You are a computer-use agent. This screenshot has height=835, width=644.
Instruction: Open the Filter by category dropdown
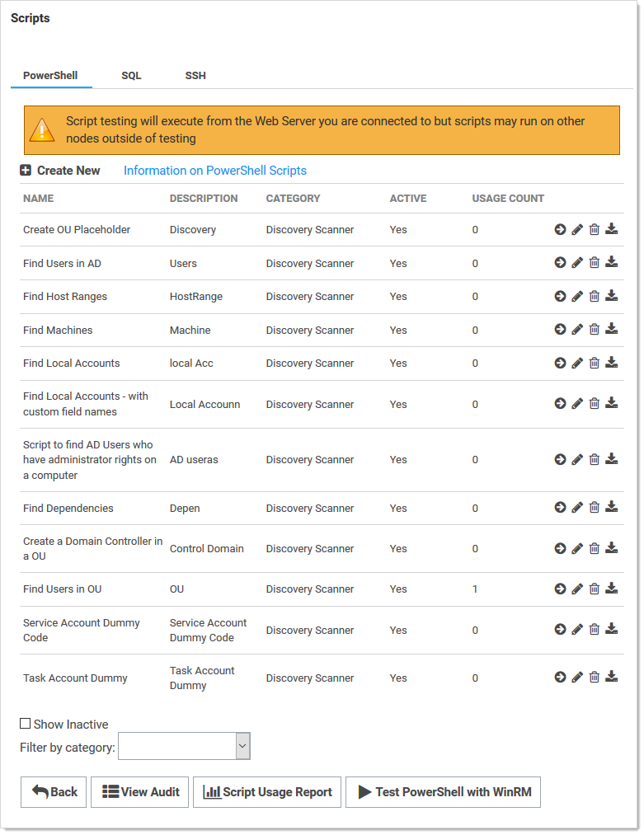pos(184,746)
